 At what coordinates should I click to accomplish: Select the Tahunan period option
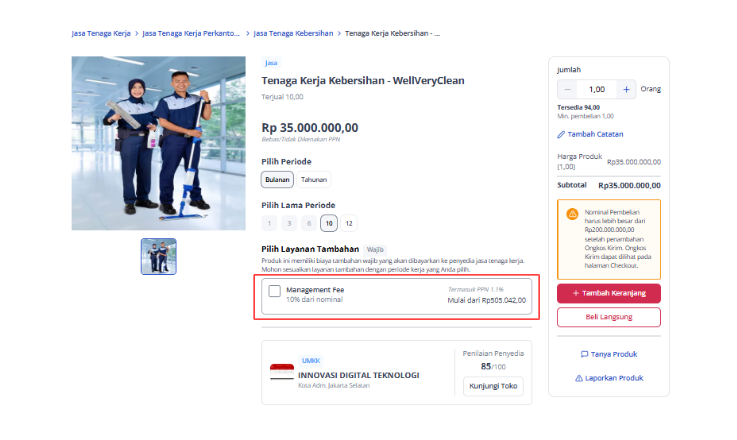click(314, 180)
